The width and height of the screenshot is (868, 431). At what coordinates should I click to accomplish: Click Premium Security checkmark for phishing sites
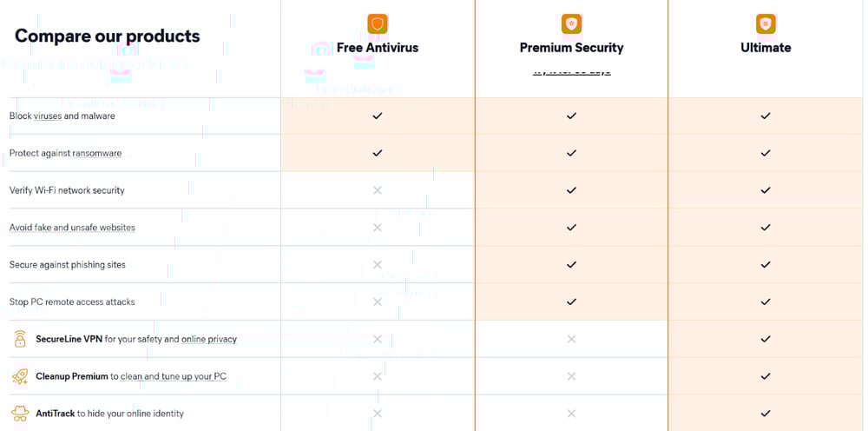coord(571,264)
